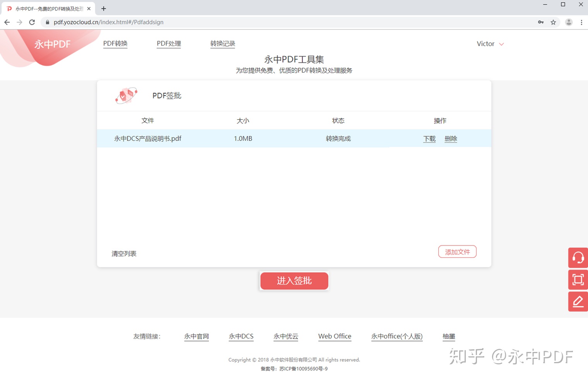Reload the current page

click(32, 22)
